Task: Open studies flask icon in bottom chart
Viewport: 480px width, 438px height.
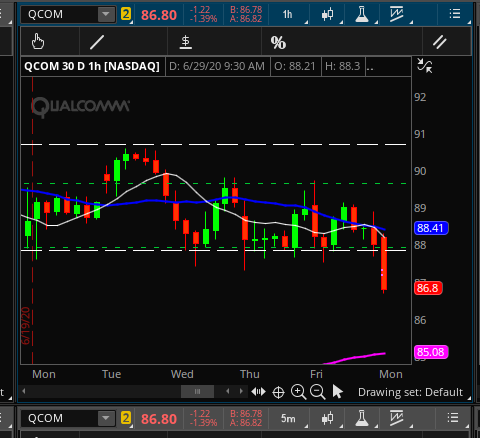Action: (x=362, y=418)
